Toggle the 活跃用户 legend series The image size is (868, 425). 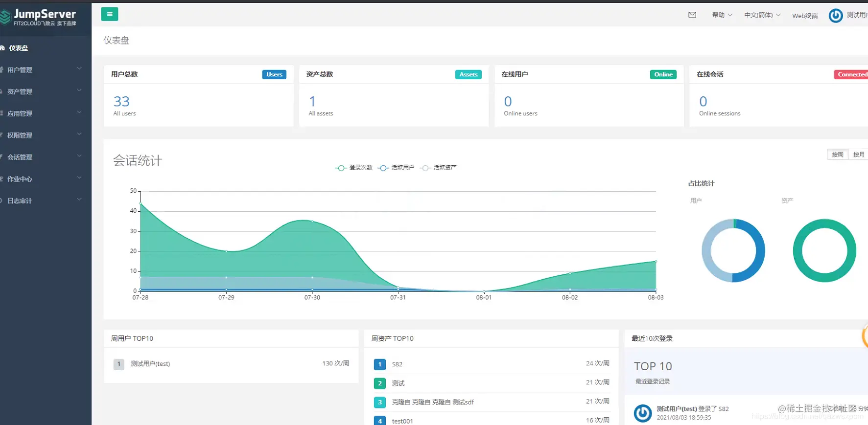pyautogui.click(x=396, y=168)
